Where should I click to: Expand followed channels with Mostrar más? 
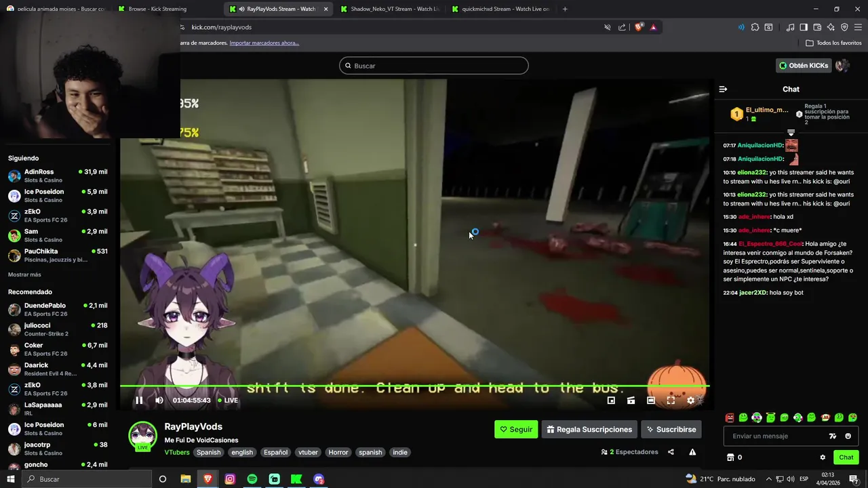click(24, 274)
